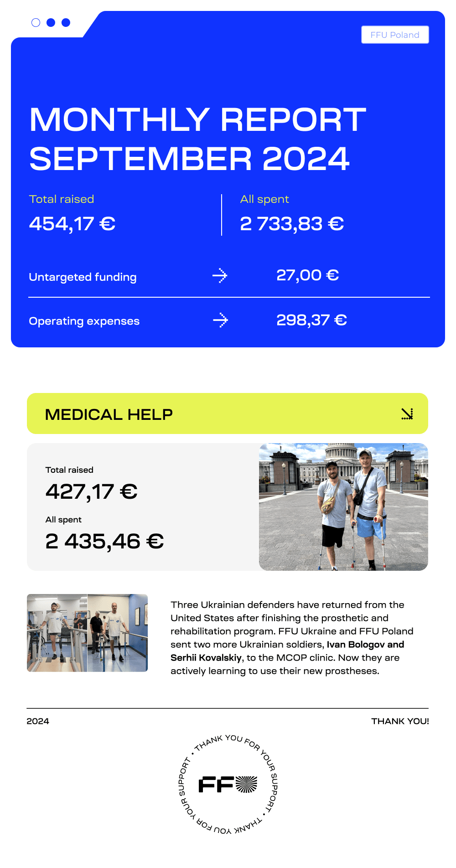Click the THANK YOU! footer text
456x868 pixels.
pos(400,721)
